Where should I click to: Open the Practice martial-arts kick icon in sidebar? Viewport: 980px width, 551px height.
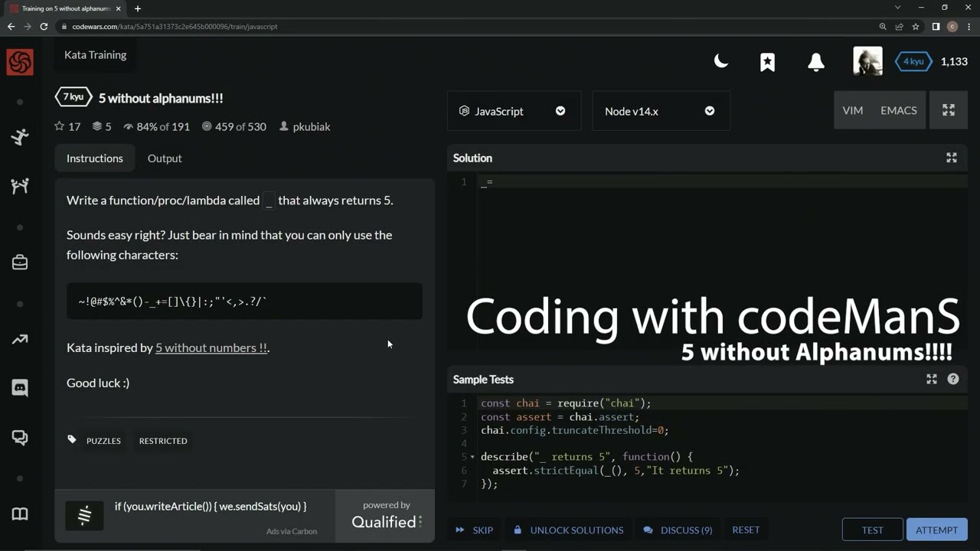click(x=20, y=137)
